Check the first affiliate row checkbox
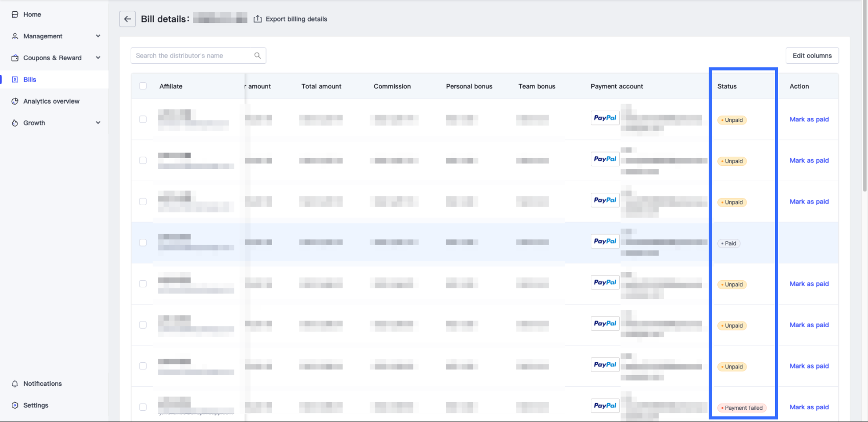This screenshot has width=868, height=422. [143, 119]
